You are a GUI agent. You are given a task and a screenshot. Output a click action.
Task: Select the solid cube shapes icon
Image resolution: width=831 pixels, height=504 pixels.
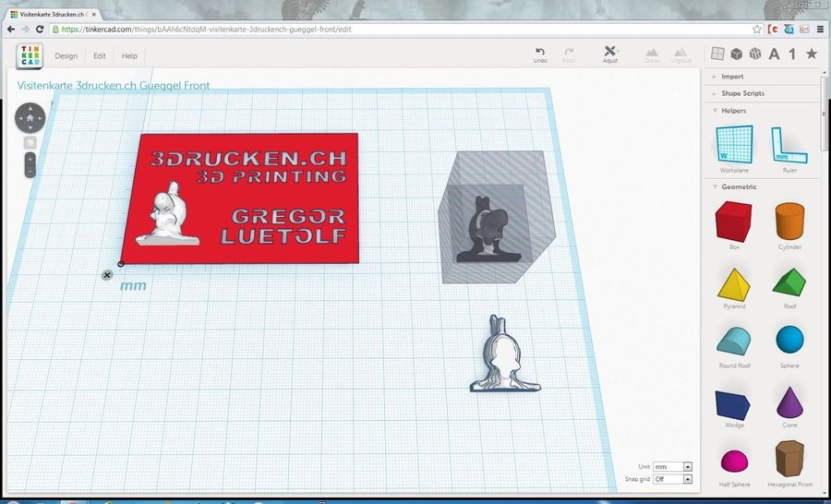tap(736, 54)
